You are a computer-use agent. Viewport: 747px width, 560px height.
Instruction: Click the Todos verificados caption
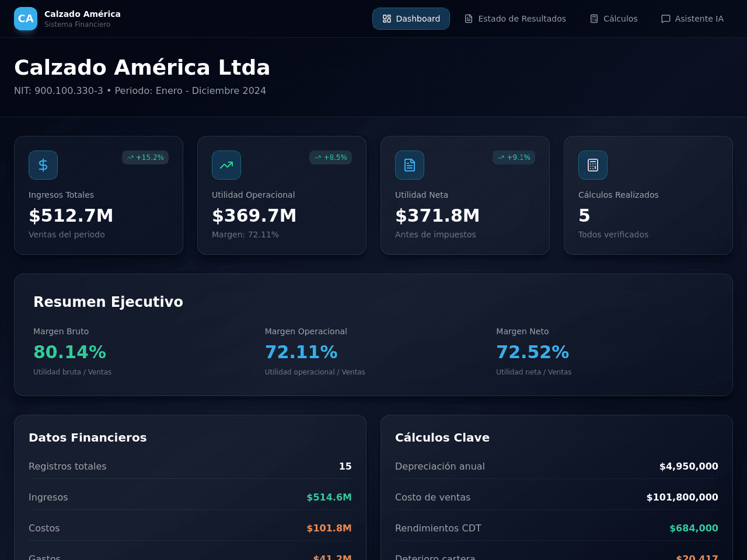613,235
